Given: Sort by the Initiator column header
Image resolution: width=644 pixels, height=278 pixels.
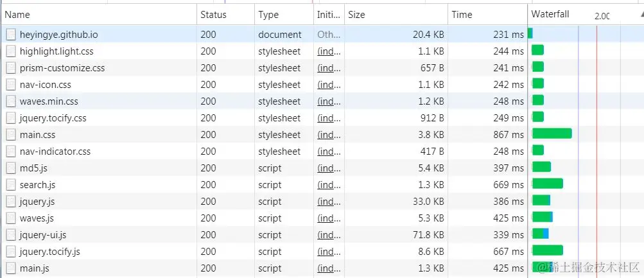Looking at the screenshot, I should [x=329, y=15].
